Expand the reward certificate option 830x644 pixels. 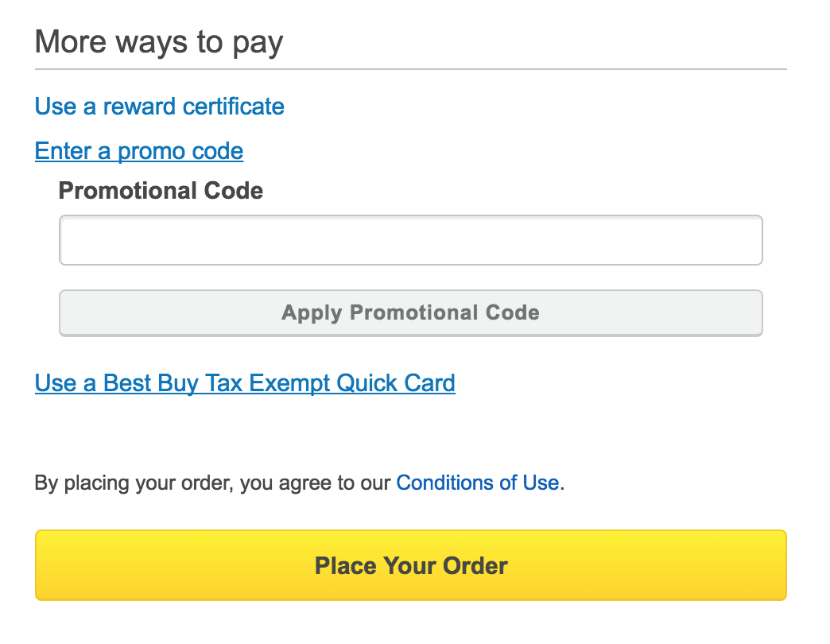coord(159,107)
